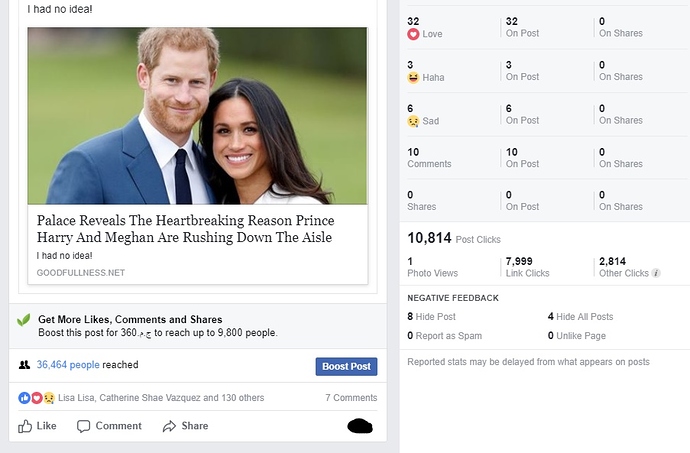The height and width of the screenshot is (453, 690).
Task: Click the thumbs-up Like icon
Action: pos(25,426)
